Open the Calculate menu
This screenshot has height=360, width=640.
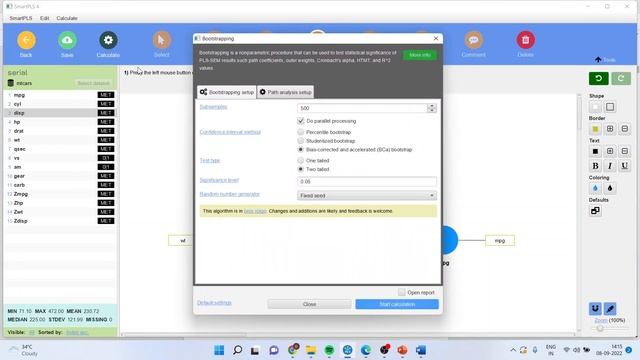pos(67,18)
